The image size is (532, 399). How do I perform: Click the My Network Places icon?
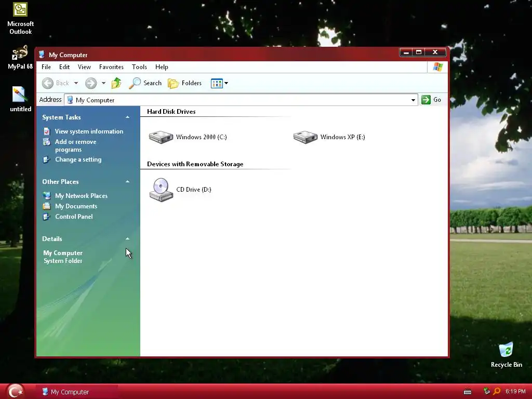coord(47,196)
